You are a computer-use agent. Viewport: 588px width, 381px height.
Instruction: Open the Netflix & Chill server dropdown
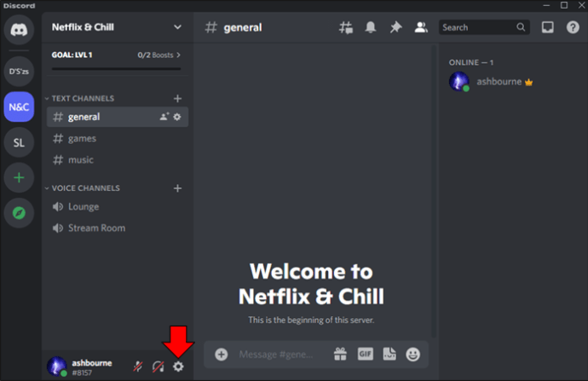coord(177,27)
